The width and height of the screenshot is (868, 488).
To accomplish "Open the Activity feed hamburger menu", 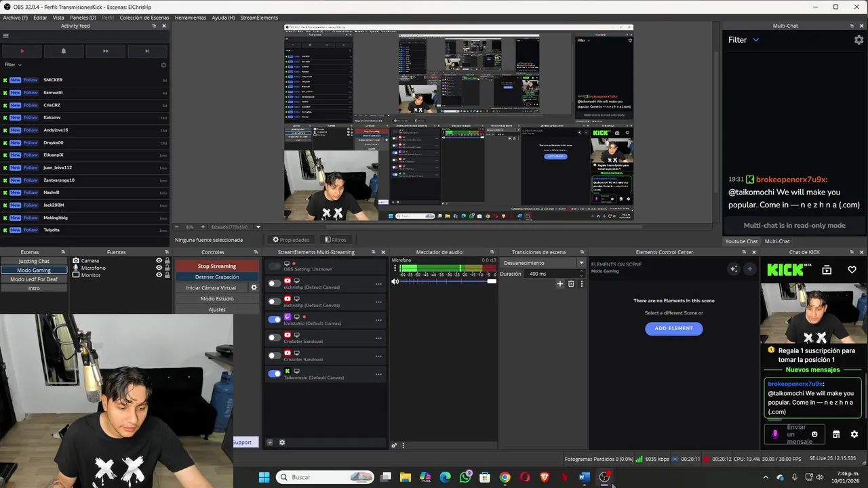I will (5, 36).
